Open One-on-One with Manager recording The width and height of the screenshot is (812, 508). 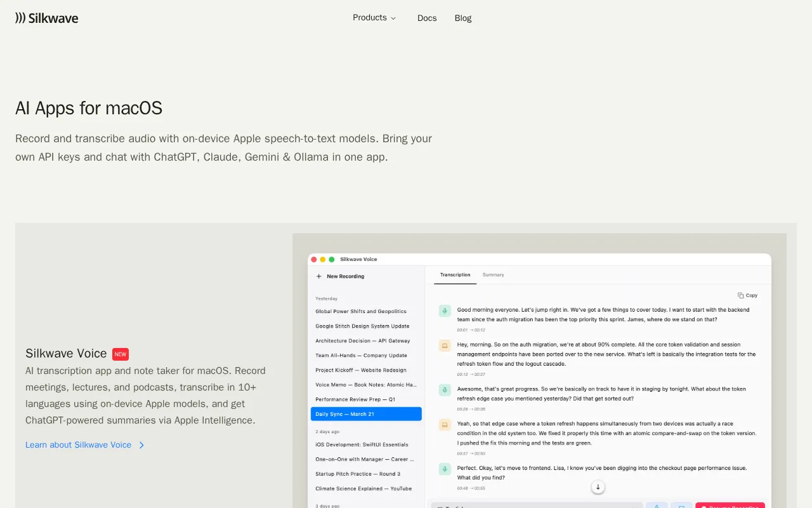[366, 459]
